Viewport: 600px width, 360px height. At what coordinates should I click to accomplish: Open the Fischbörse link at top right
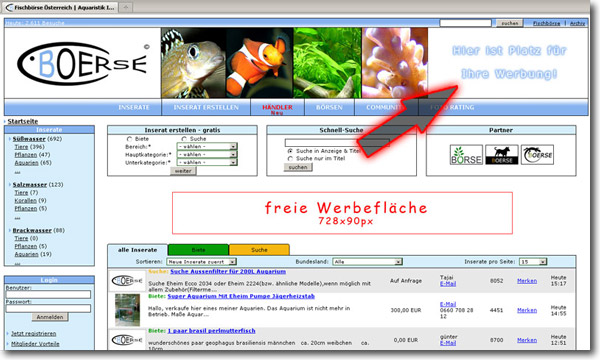click(546, 23)
